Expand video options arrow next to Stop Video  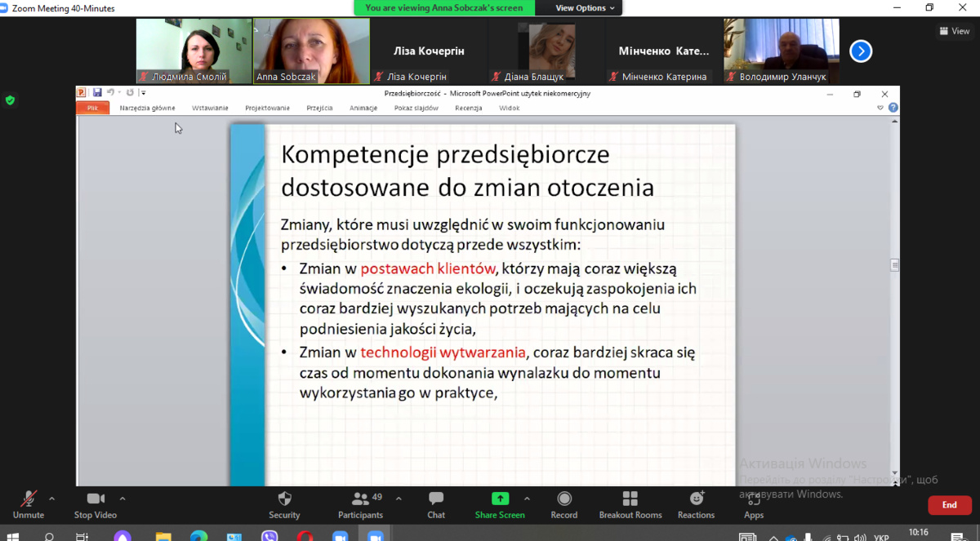[x=122, y=499]
